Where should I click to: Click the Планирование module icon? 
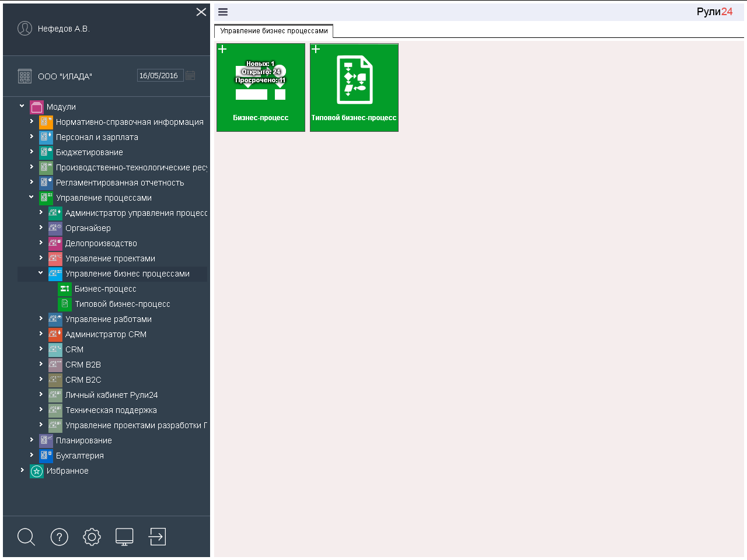tap(46, 440)
